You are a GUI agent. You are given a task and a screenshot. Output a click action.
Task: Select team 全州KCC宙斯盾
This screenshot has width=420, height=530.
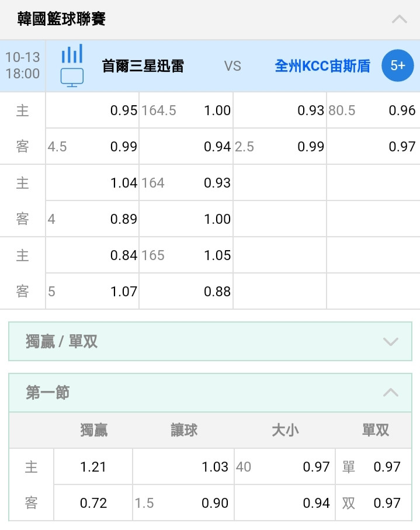322,66
